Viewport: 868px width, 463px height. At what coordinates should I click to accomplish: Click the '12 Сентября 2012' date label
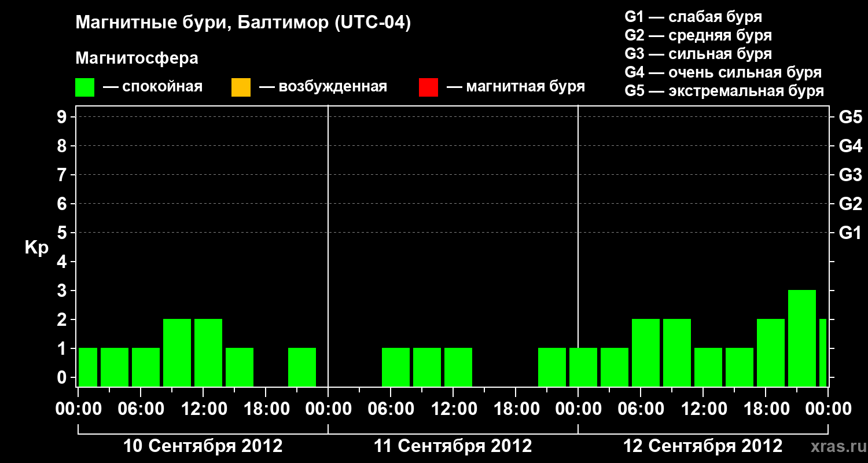[x=703, y=446]
